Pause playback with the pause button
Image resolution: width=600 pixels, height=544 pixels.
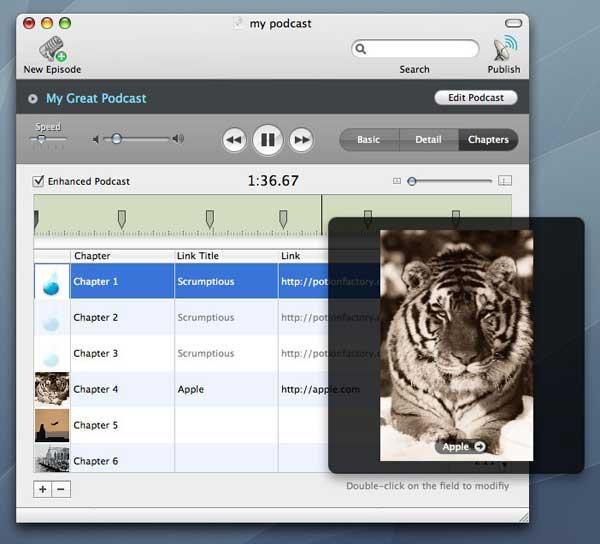[267, 140]
